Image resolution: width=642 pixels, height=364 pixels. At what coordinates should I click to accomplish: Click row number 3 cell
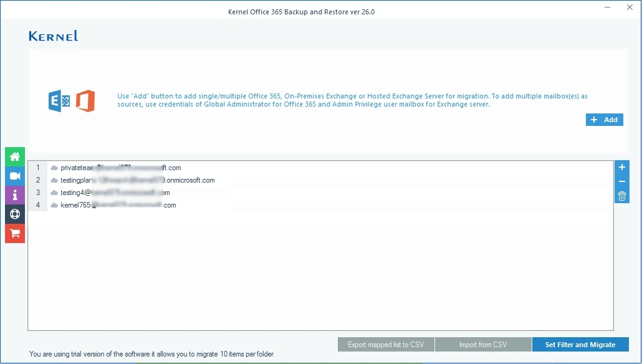point(37,193)
